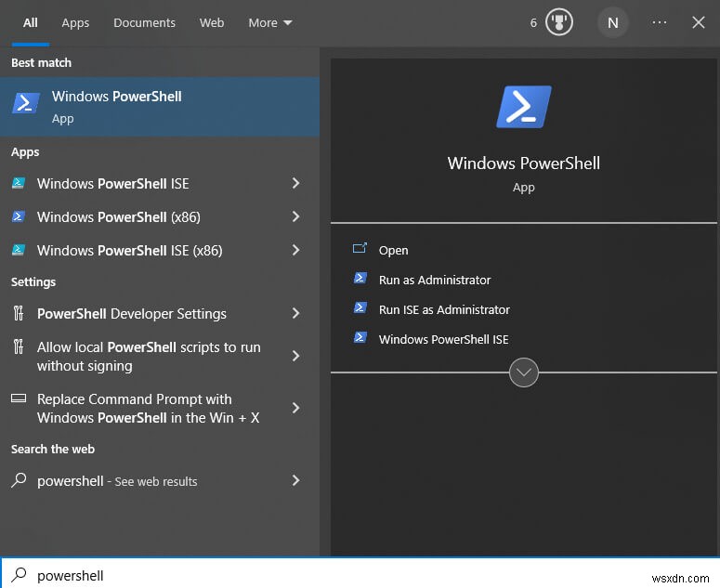Image resolution: width=720 pixels, height=588 pixels.
Task: Open the More dropdown filter
Action: [x=270, y=23]
